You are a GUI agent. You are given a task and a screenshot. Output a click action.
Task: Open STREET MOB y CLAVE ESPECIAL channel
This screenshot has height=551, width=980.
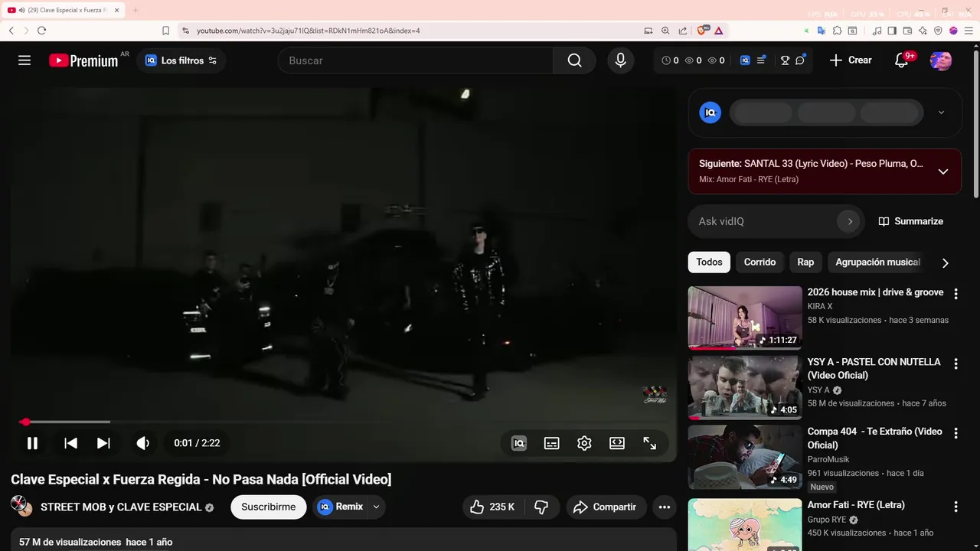(x=121, y=507)
